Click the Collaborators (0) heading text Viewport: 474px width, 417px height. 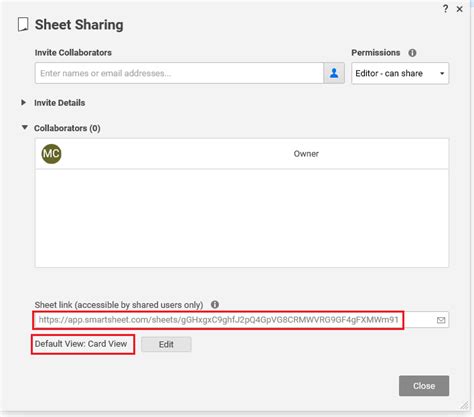[67, 128]
